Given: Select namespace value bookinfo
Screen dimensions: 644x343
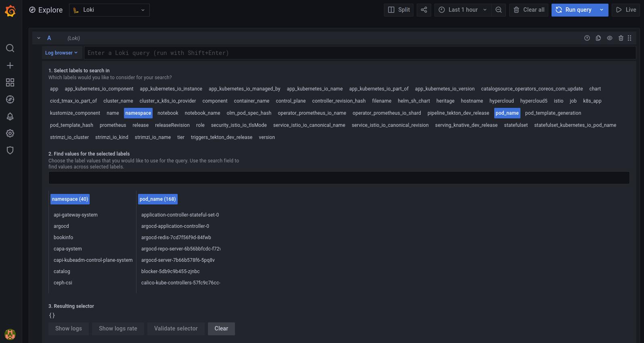Looking at the screenshot, I should click(x=63, y=238).
